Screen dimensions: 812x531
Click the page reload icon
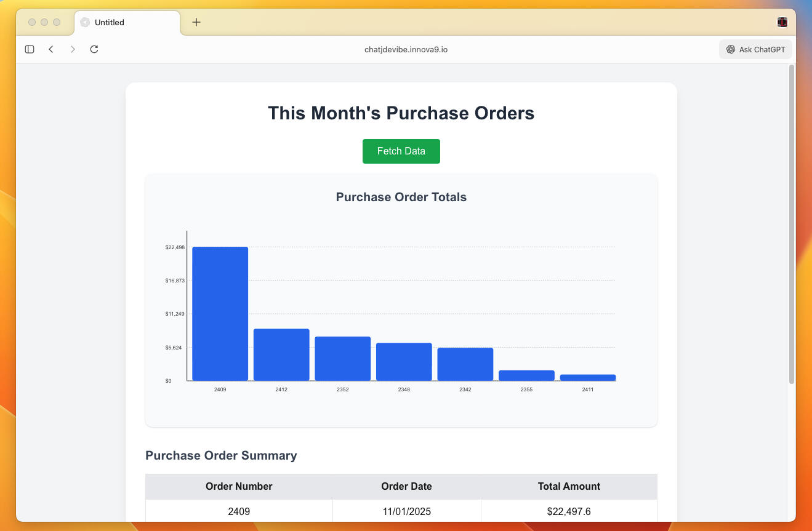pos(94,49)
